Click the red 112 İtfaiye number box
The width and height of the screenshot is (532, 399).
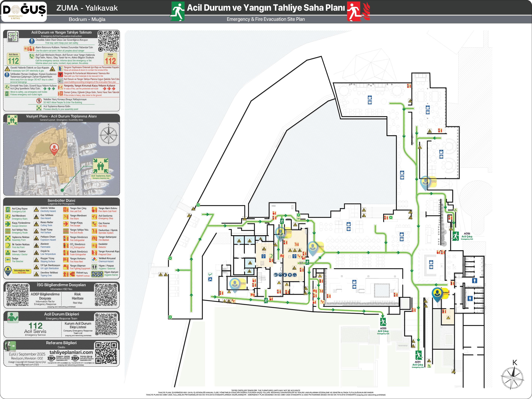110,59
